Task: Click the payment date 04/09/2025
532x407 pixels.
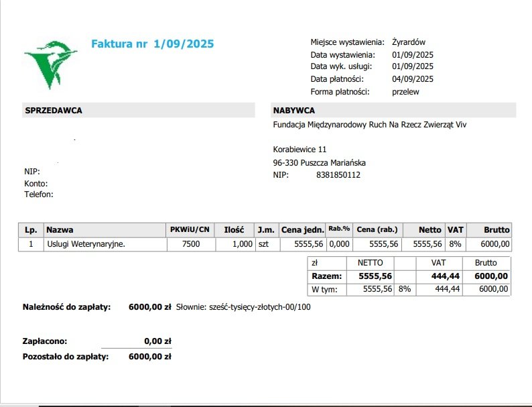Action: tap(413, 79)
